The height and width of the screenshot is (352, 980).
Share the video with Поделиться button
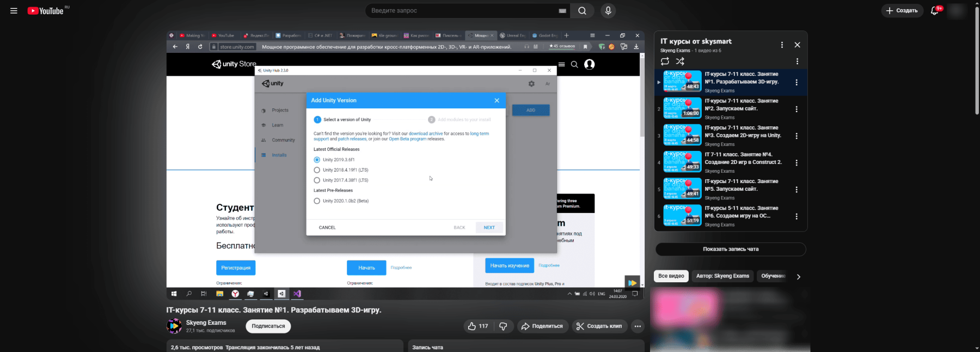coord(542,326)
